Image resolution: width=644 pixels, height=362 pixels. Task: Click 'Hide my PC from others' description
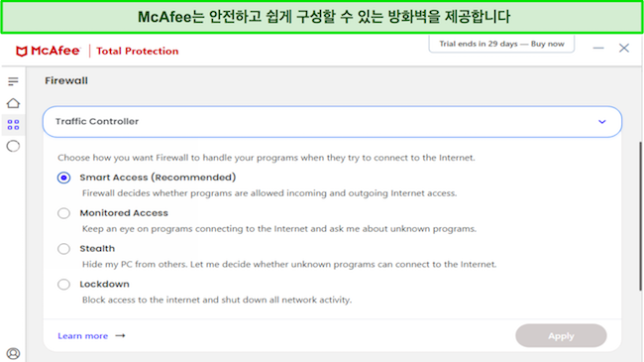pyautogui.click(x=289, y=264)
